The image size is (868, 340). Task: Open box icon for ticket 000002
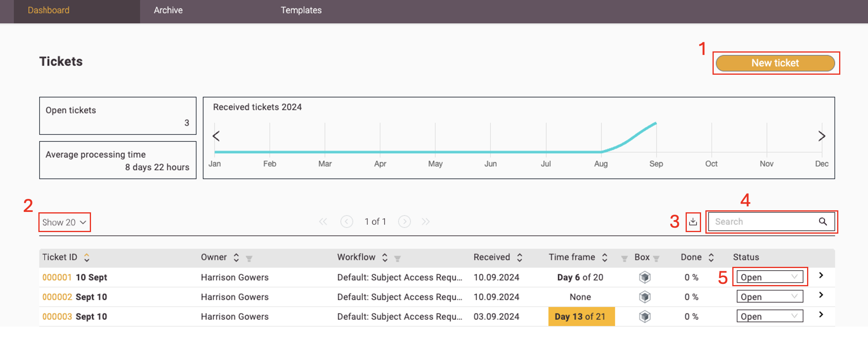point(645,297)
